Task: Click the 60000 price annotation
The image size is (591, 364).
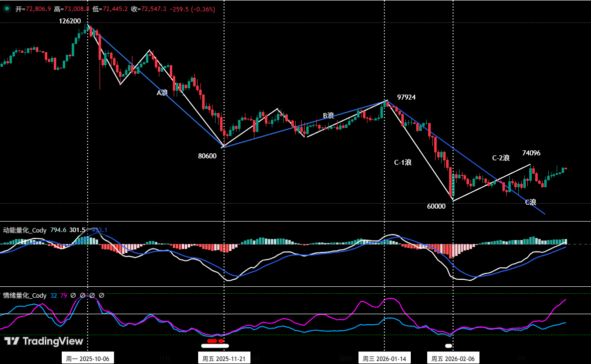Action: (436, 206)
